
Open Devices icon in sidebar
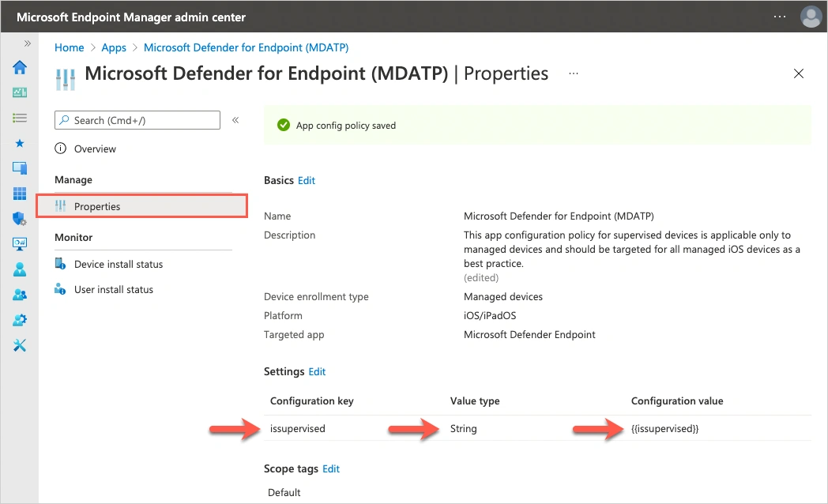20,168
